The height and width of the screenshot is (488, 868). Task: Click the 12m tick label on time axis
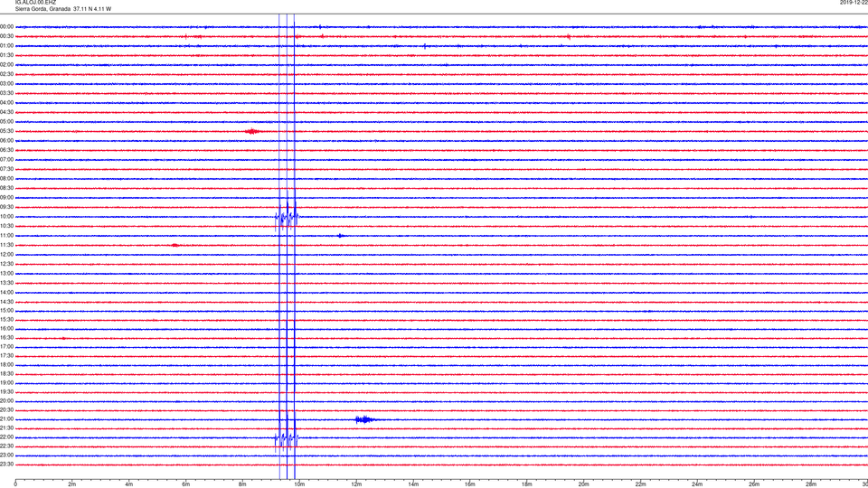point(356,484)
